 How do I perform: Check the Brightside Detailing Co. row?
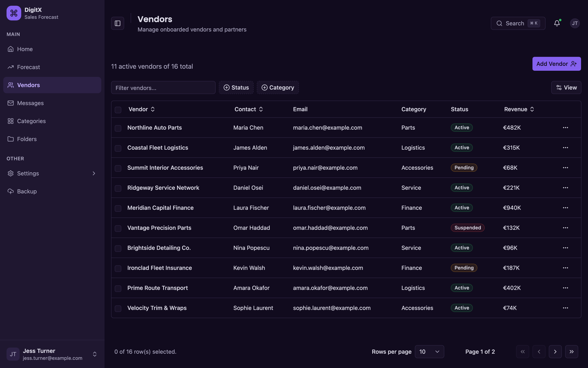118,248
